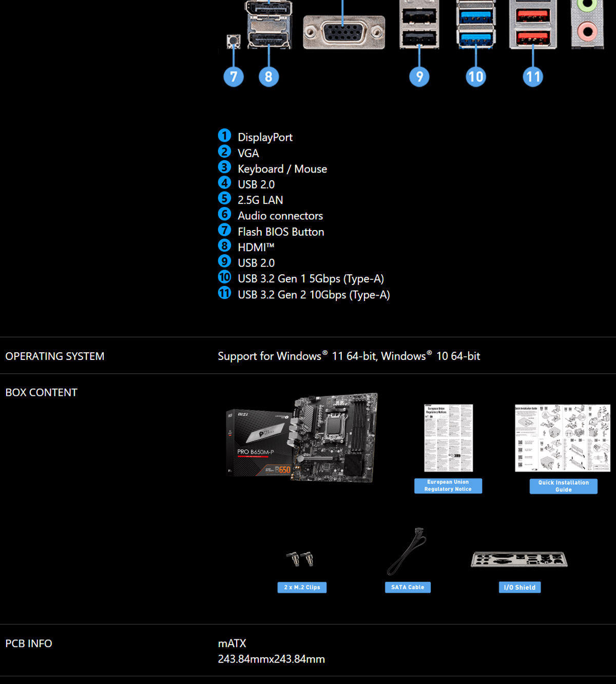Select 'USB 3.2 Gen 2 10Gbps (Type-A)' text
The image size is (616, 684).
click(x=314, y=295)
